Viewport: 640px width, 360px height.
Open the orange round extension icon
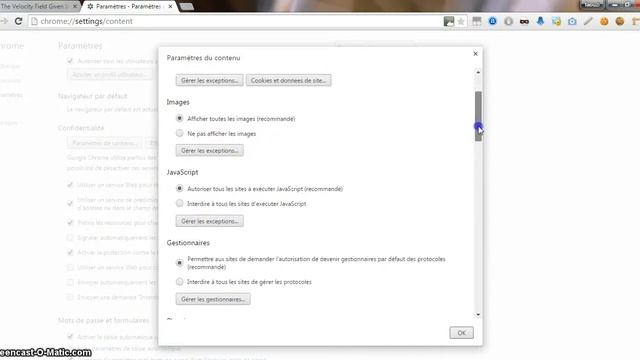[604, 21]
